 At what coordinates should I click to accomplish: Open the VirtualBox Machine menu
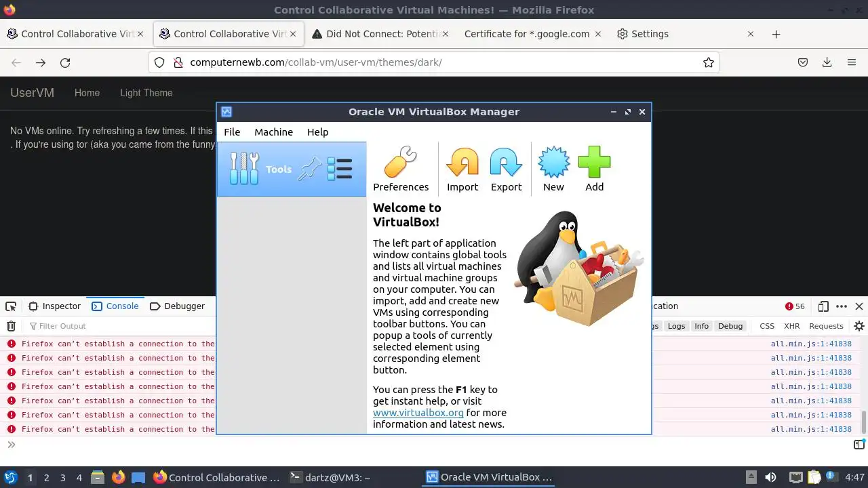click(273, 132)
